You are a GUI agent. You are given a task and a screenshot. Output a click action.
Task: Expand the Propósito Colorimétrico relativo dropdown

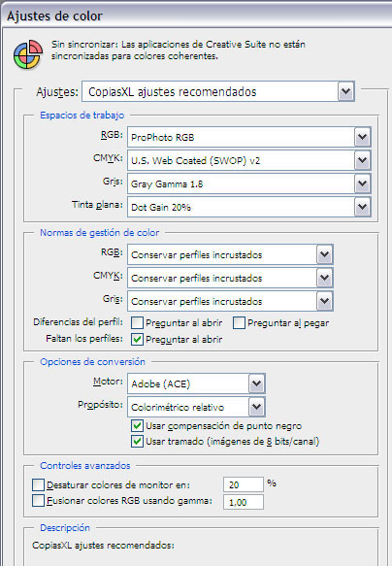[x=196, y=407]
